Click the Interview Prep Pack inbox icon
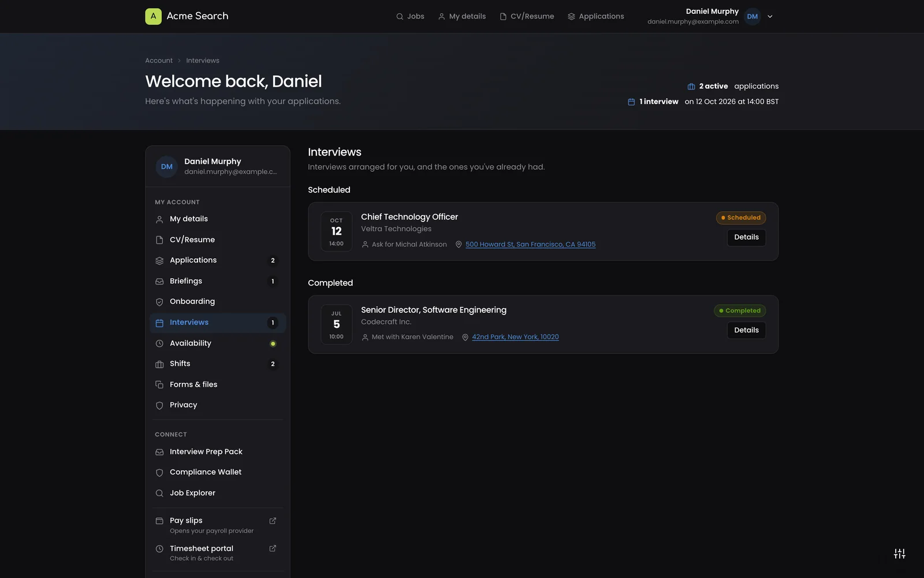 pyautogui.click(x=159, y=452)
